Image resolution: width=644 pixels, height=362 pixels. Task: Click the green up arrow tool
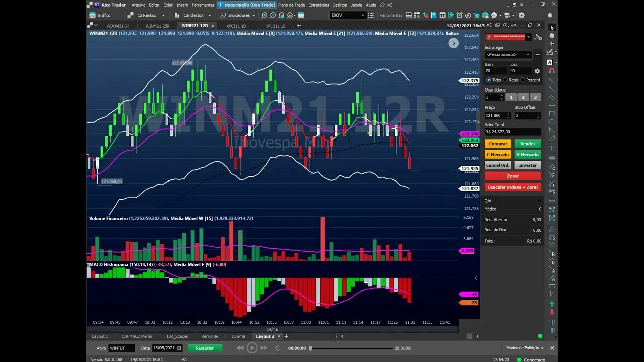[x=552, y=304]
